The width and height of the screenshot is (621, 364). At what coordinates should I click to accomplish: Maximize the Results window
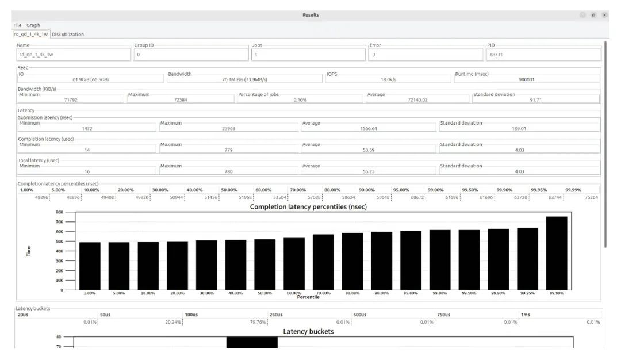coord(593,15)
